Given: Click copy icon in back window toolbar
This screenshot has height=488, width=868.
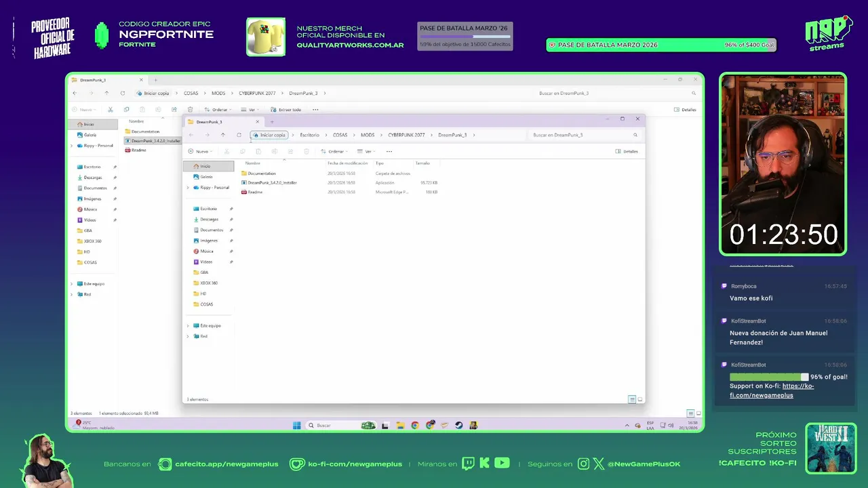Looking at the screenshot, I should coord(126,110).
